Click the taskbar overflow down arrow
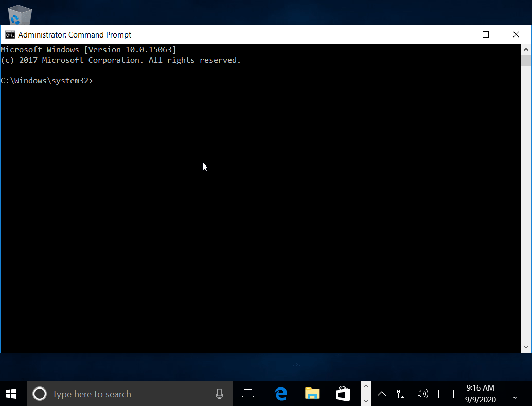The image size is (532, 406). click(366, 401)
